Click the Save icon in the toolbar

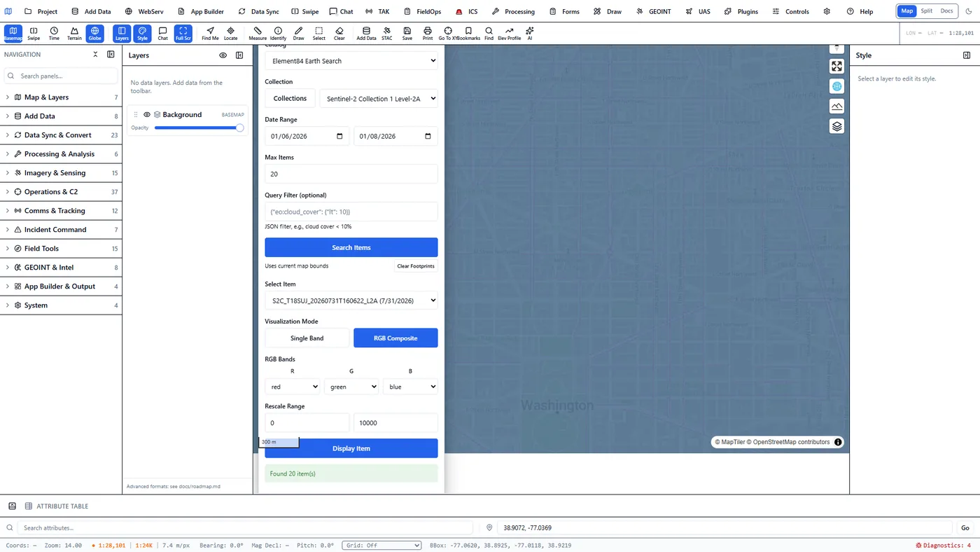tap(407, 33)
